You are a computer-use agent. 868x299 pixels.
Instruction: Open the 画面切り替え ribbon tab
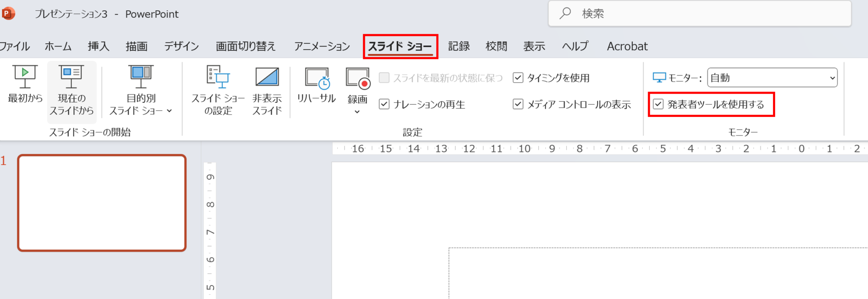[x=246, y=46]
